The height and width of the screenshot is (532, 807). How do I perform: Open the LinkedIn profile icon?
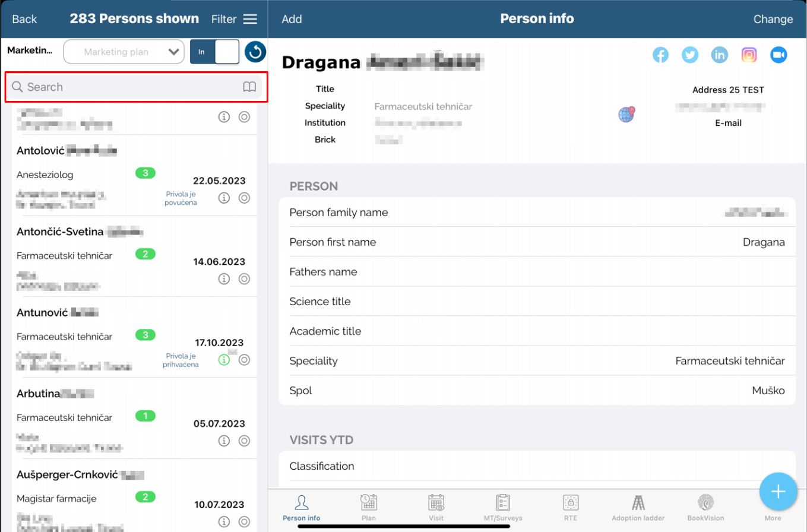click(720, 55)
